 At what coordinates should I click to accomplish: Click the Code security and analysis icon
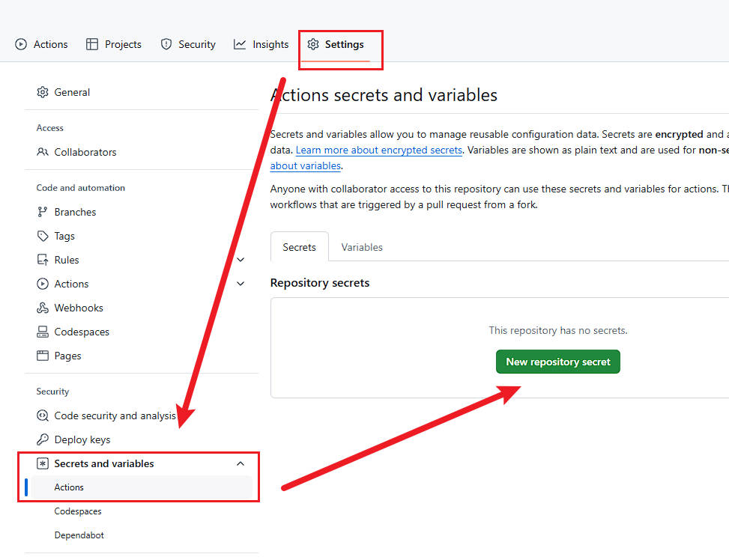(x=43, y=416)
